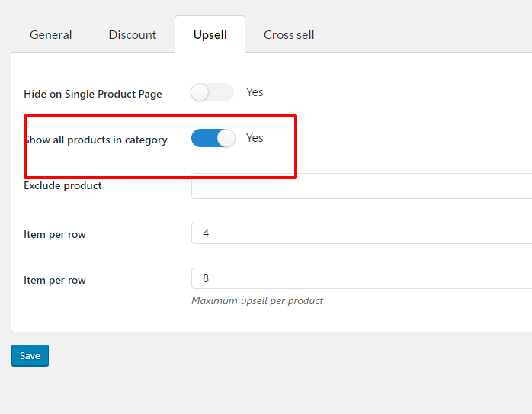Click the Hide on Single Product Page label
This screenshot has height=414, width=532.
93,94
